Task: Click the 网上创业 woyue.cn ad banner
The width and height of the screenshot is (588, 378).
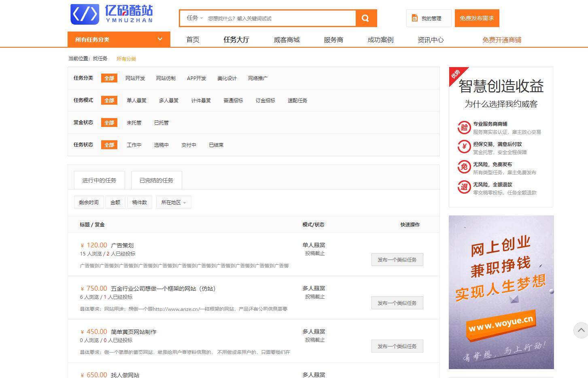Action: (501, 292)
